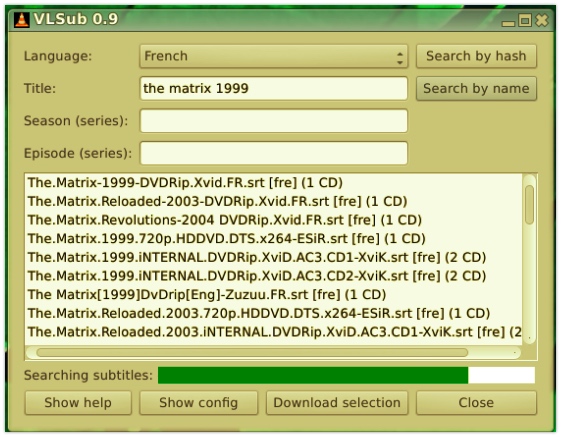Viewport: 561px width, 437px height.
Task: Maximize the VLSub window
Action: tap(525, 20)
